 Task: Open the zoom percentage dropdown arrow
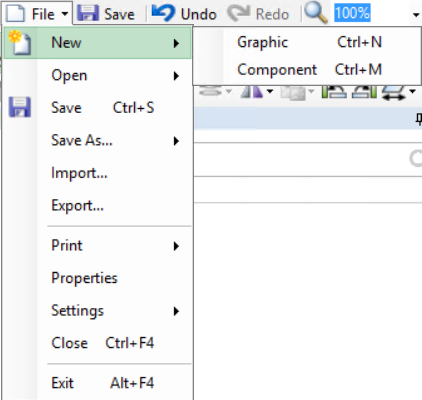(x=416, y=15)
